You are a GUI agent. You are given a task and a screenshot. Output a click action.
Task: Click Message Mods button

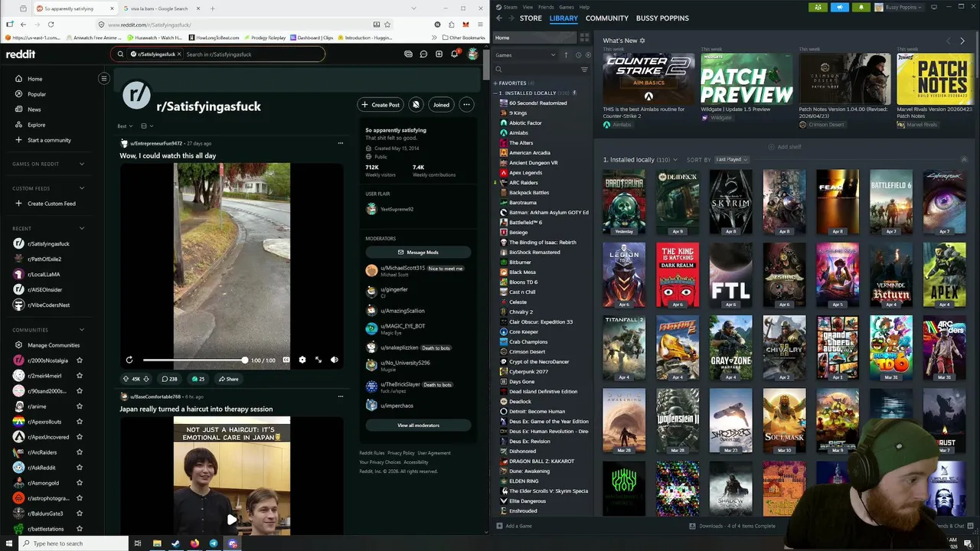418,252
